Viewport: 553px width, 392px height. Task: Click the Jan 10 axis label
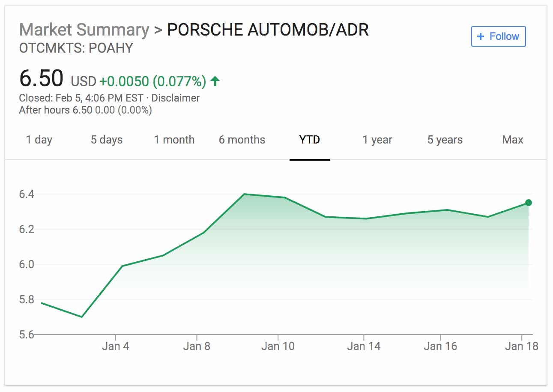tap(278, 346)
